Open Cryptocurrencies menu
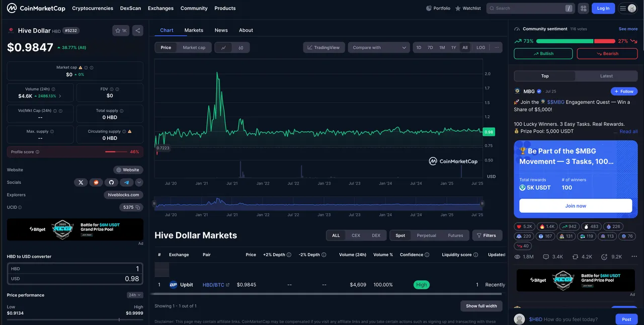This screenshot has width=644, height=325. (x=93, y=8)
